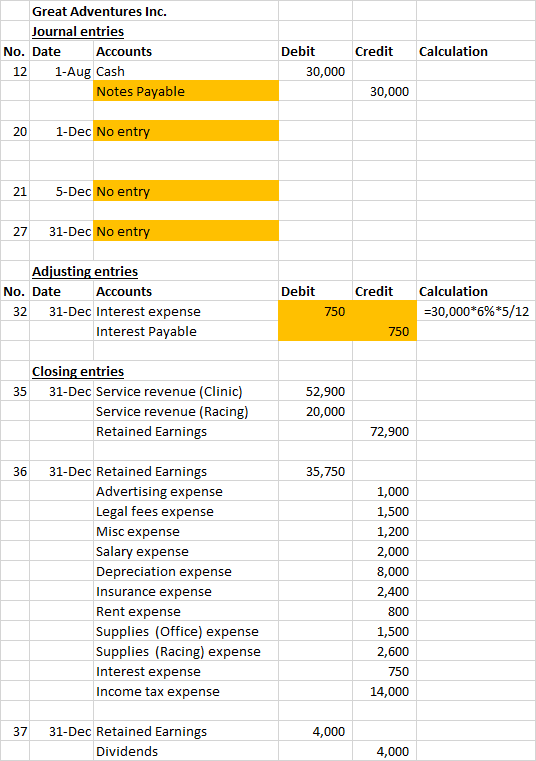Select the Great Adventures Inc. title cell
Viewport: 536px width, 761px height.
100,11
